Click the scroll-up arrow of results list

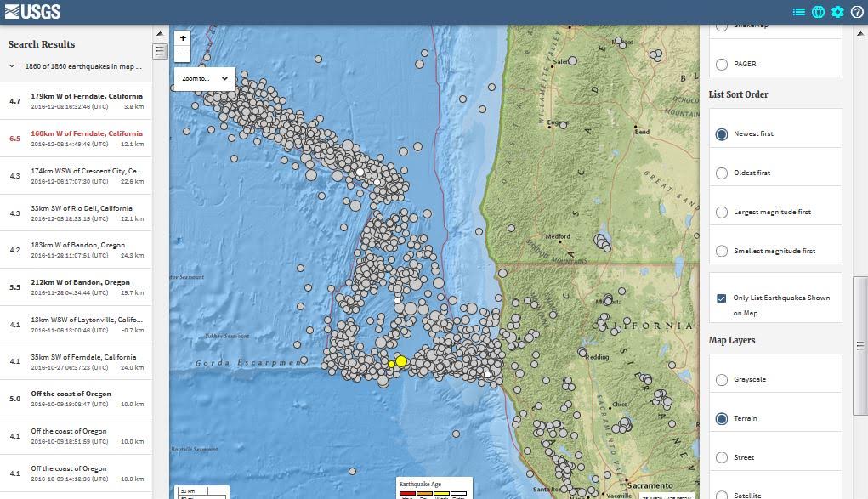(x=160, y=34)
